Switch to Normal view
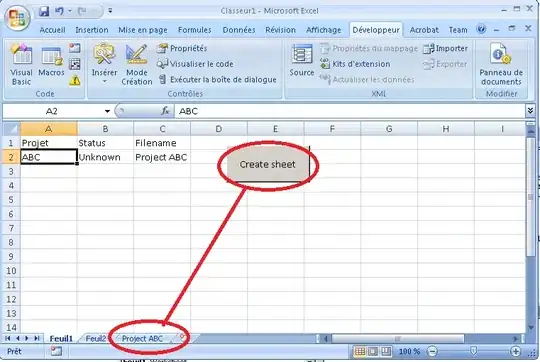 tap(360, 351)
